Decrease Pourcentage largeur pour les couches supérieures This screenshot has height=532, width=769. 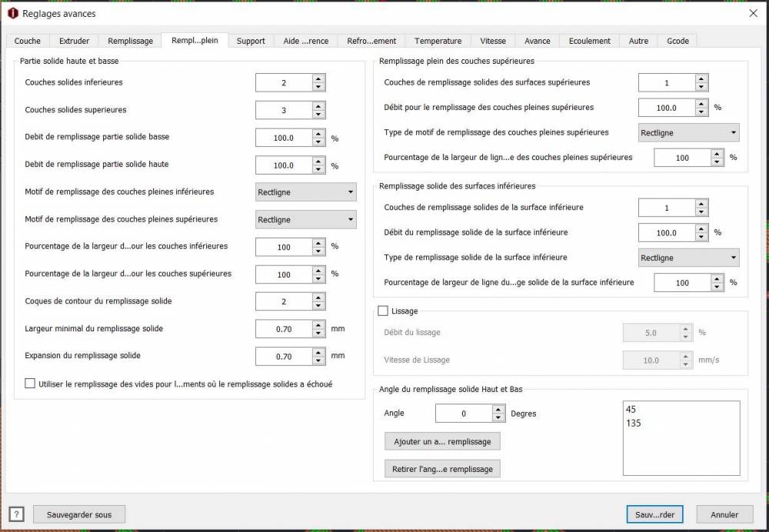coord(318,279)
